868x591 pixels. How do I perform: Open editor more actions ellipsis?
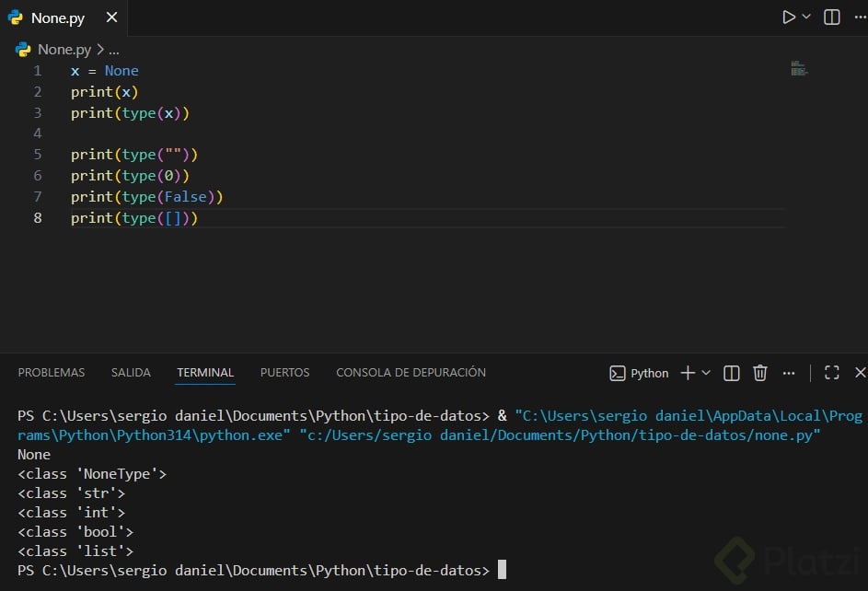[860, 17]
